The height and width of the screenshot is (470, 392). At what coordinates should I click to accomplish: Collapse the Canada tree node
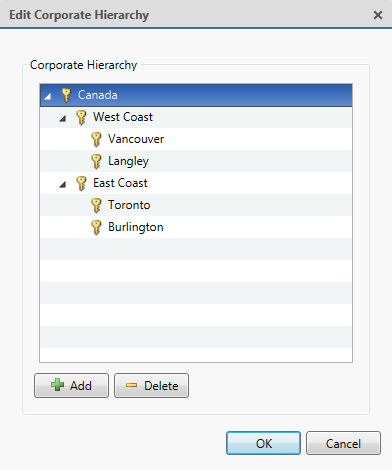point(48,97)
